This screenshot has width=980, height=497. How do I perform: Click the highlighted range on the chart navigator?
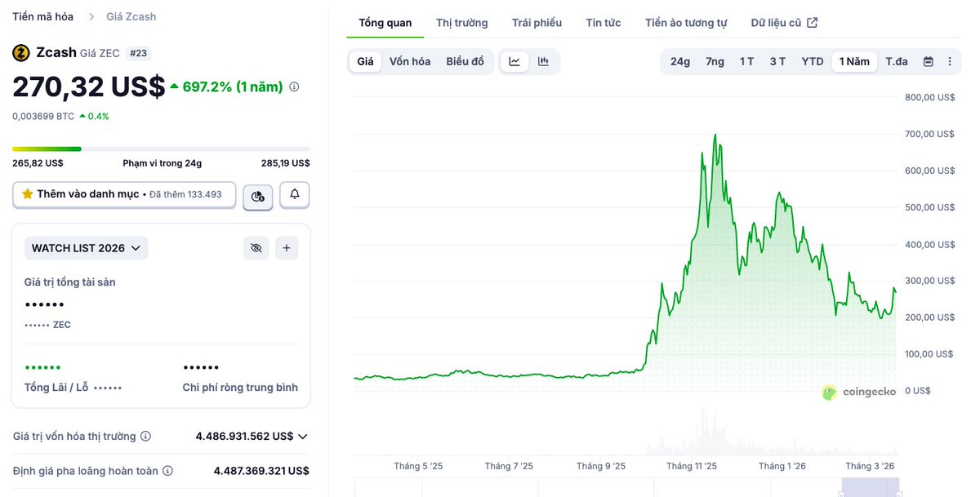(869, 488)
